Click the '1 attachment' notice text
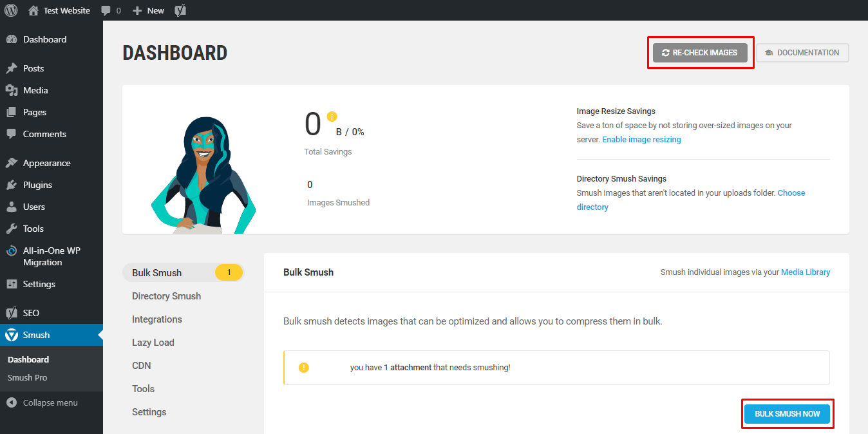Viewport: 868px width, 434px height. click(407, 368)
